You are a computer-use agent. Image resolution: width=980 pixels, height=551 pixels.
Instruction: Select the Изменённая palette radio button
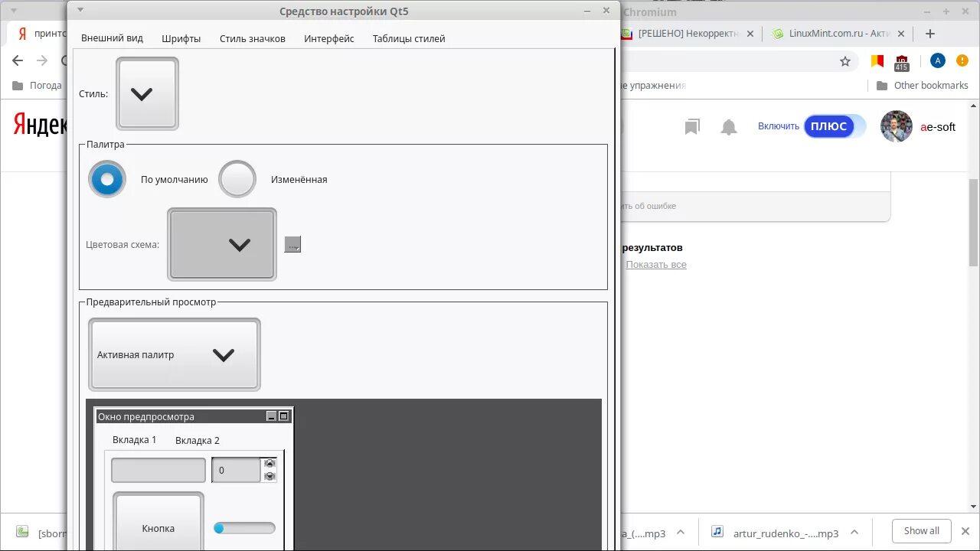pos(237,178)
